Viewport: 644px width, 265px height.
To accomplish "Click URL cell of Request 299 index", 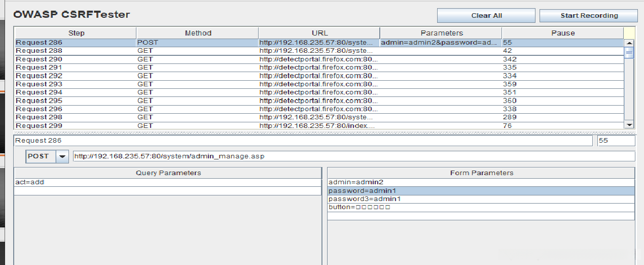I will click(319, 125).
